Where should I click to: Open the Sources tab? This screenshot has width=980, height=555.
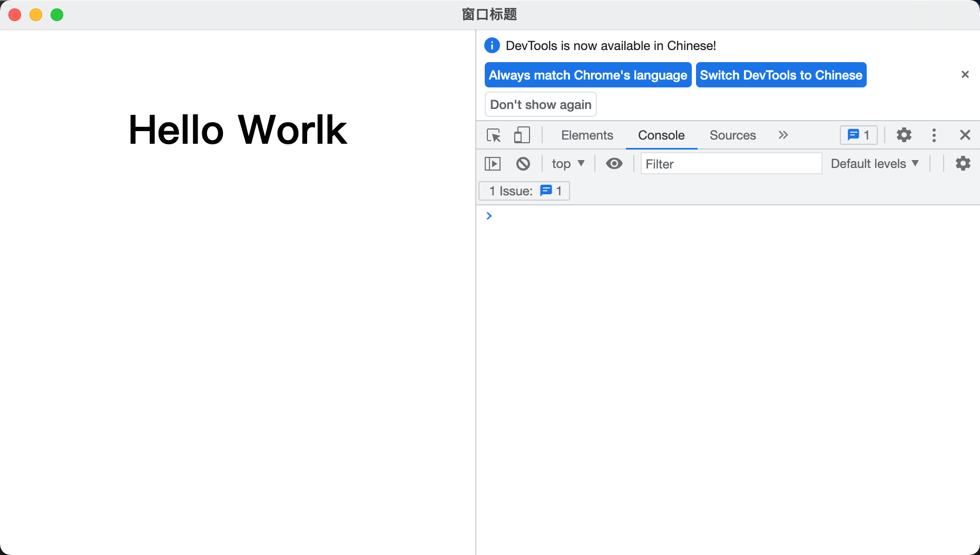732,135
